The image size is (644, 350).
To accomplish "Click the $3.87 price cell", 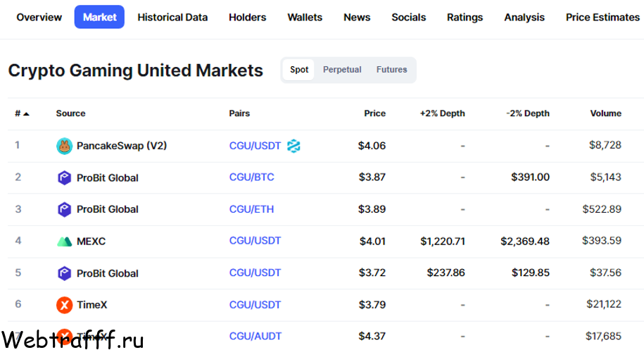I will coord(372,177).
